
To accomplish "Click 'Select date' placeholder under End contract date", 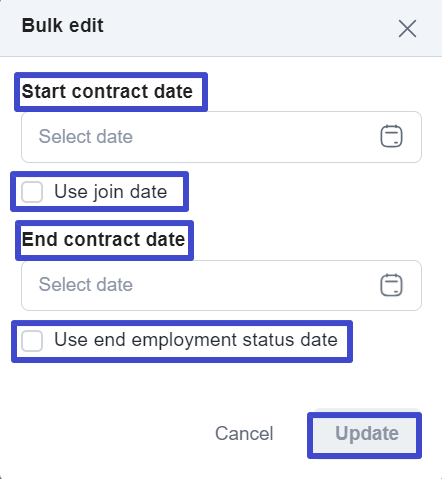I will 86,284.
